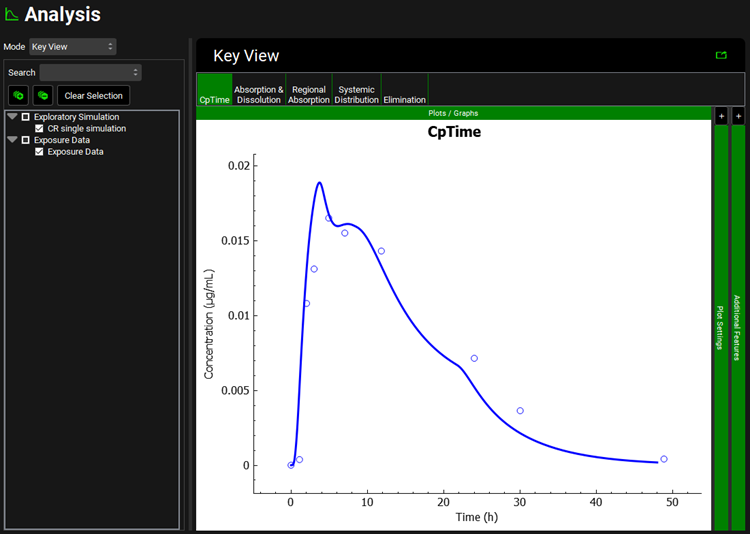The width and height of the screenshot is (750, 534).
Task: Collapse the Exploratory Simulation tree node
Action: (12, 117)
